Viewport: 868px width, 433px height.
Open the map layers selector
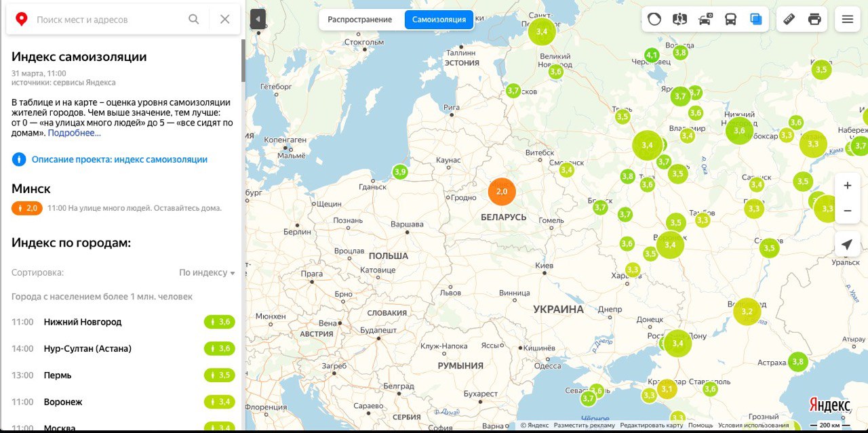pyautogui.click(x=756, y=19)
